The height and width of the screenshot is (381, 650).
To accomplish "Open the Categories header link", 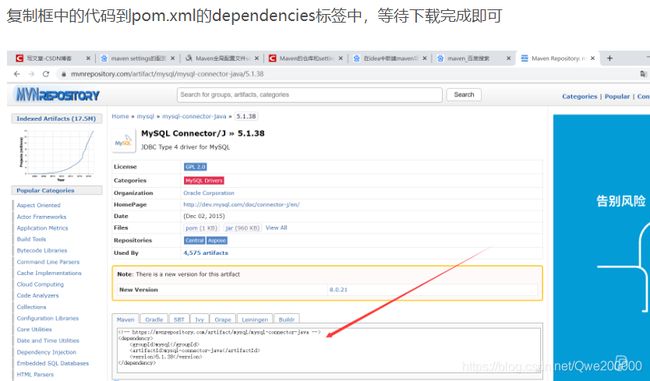I will click(x=580, y=96).
